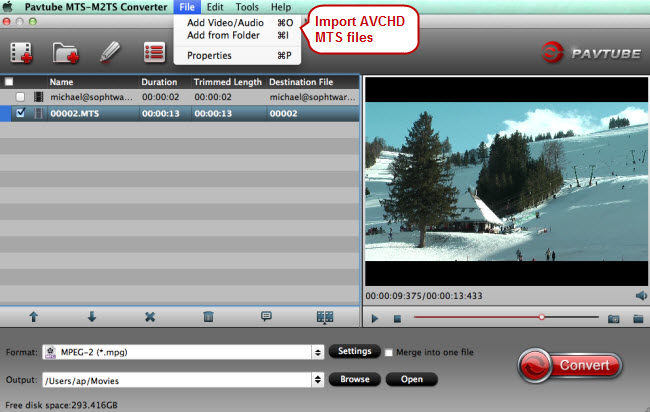The image size is (650, 412).
Task: Start conversion with Convert button
Action: (570, 365)
